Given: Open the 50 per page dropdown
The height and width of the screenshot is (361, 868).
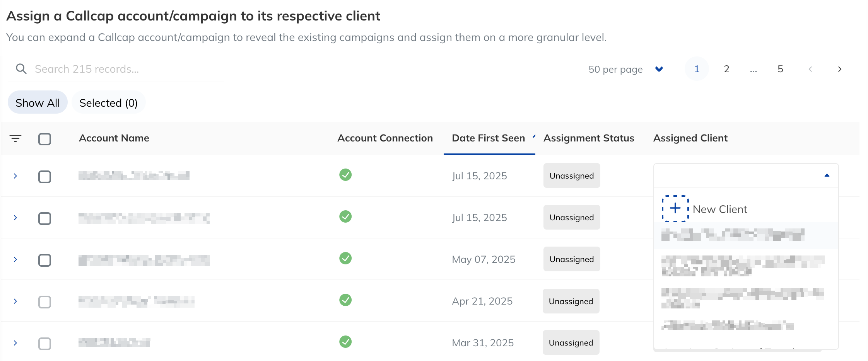Looking at the screenshot, I should 625,69.
